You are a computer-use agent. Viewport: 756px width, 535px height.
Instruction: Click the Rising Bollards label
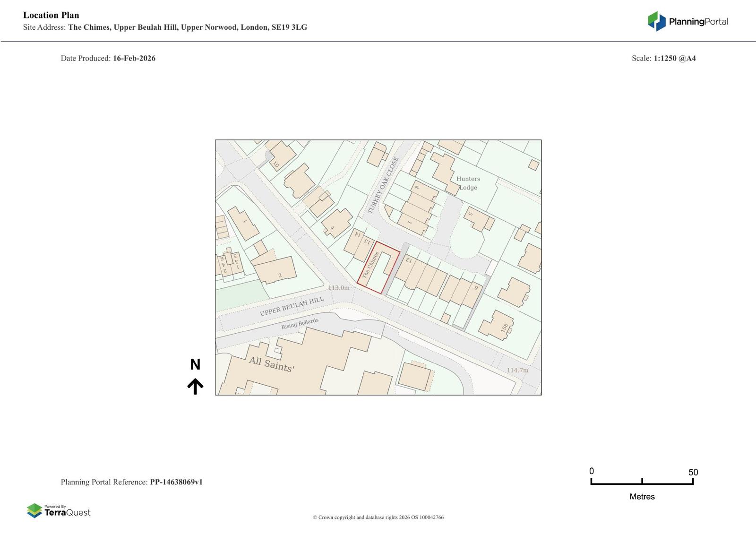(x=300, y=324)
